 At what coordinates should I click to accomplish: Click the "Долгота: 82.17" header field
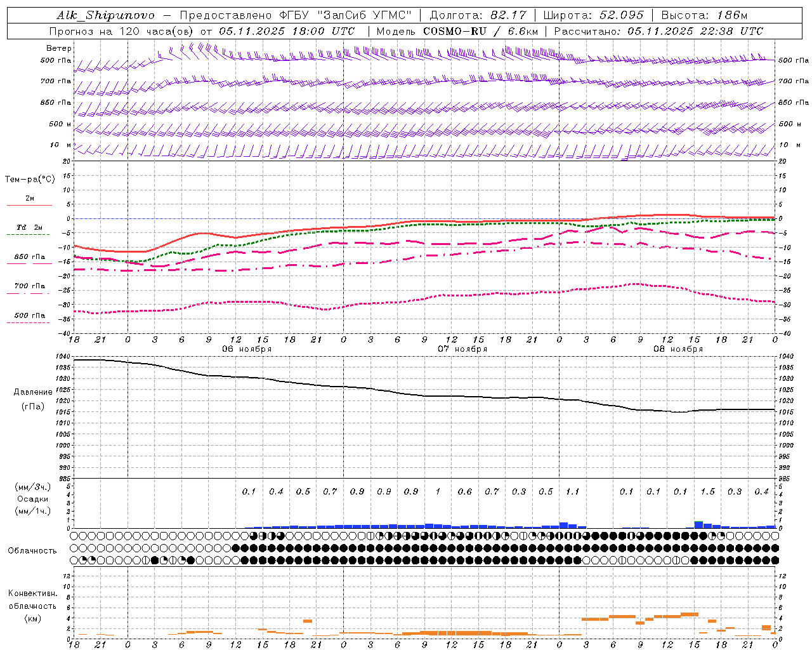pos(478,15)
